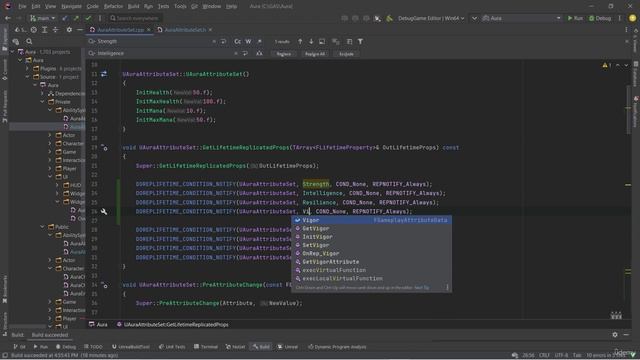The height and width of the screenshot is (360, 640).
Task: Open the File menu
Action: (x=22, y=6)
